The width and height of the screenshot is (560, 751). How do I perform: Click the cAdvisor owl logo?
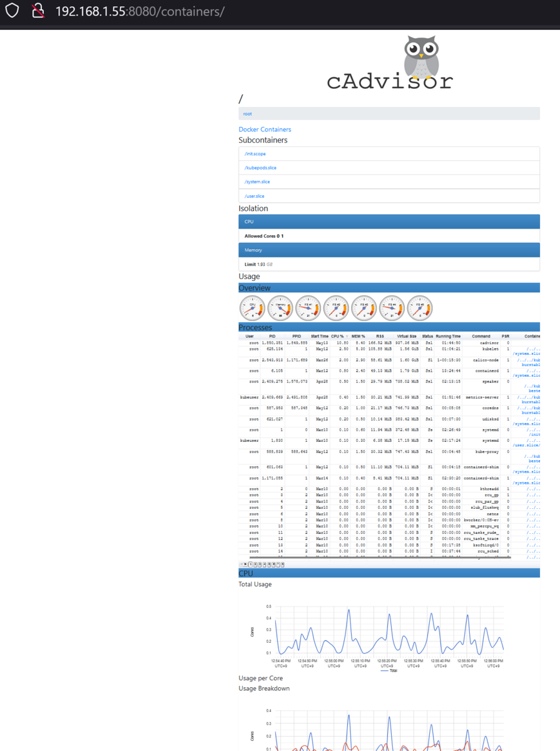(x=389, y=63)
